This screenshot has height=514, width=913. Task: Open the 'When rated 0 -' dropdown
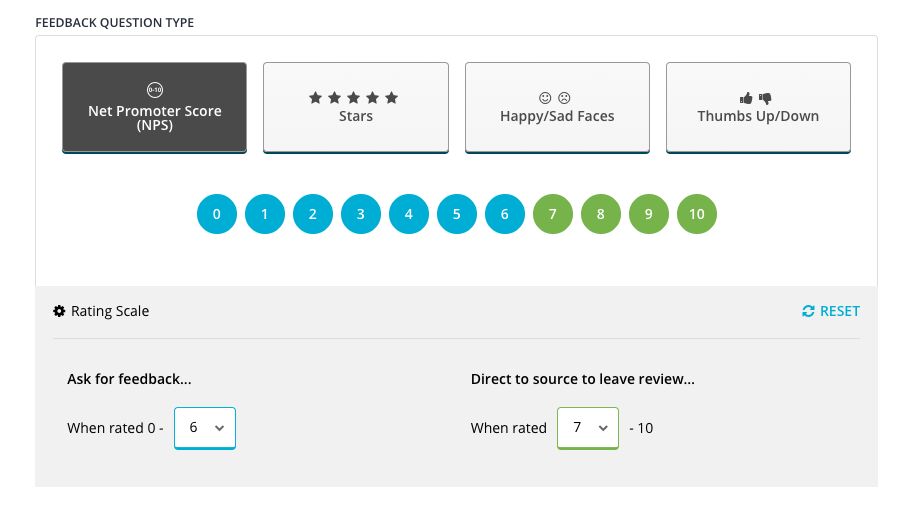[x=205, y=428]
